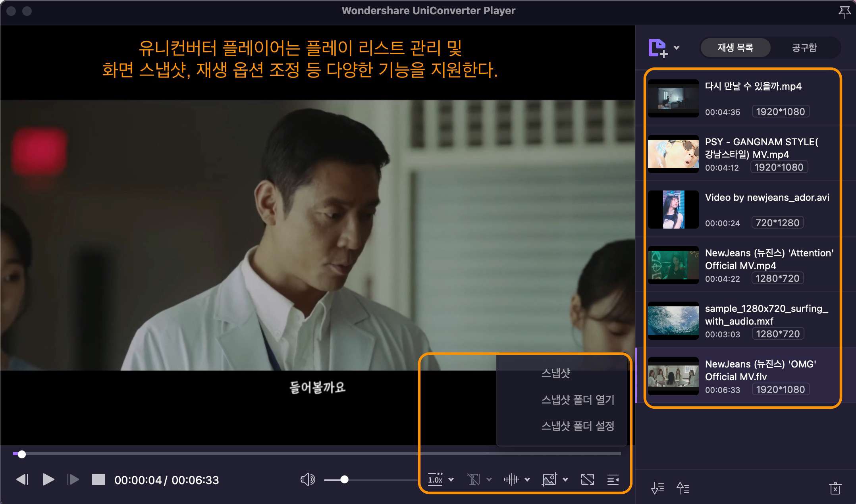Expand the playback speed dropdown arrow

[x=451, y=479]
